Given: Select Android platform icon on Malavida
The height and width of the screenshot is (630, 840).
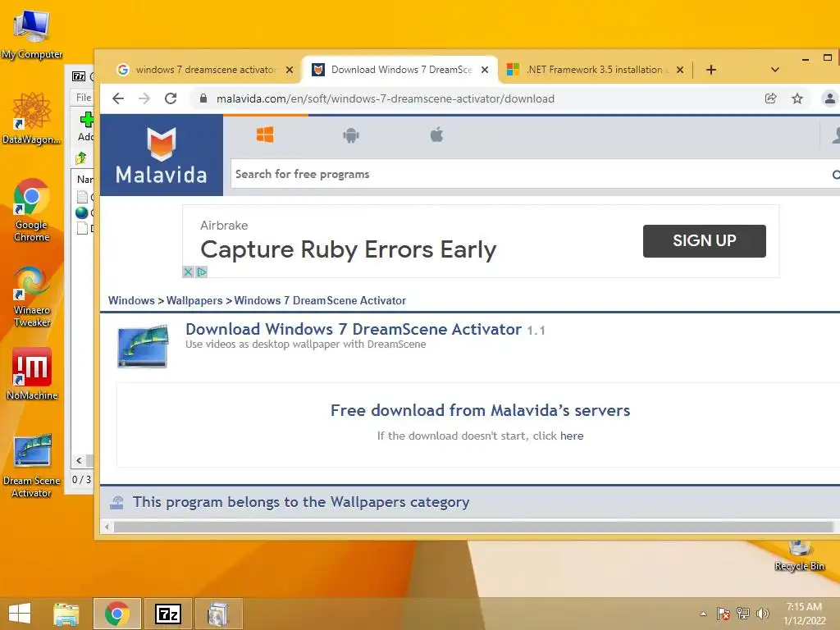Looking at the screenshot, I should click(351, 135).
